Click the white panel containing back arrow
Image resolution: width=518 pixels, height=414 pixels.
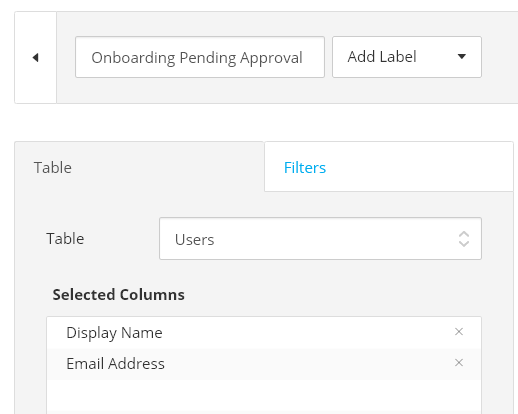click(36, 58)
